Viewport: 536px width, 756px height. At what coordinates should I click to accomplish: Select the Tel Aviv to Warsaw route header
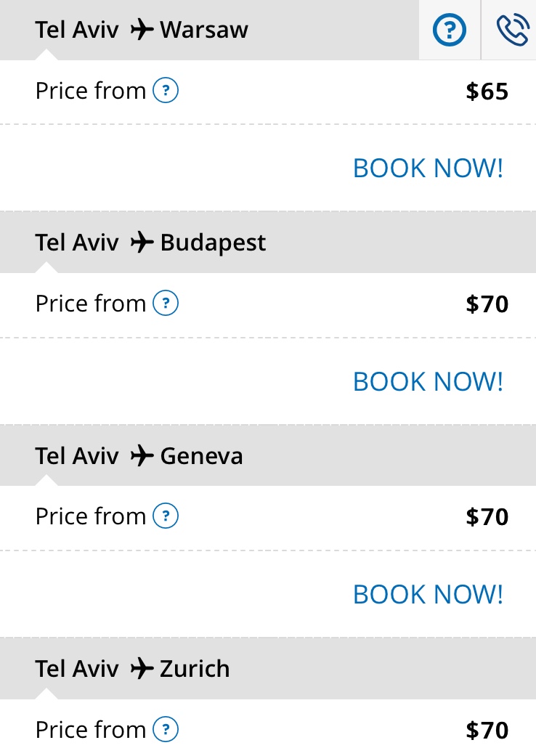click(142, 30)
